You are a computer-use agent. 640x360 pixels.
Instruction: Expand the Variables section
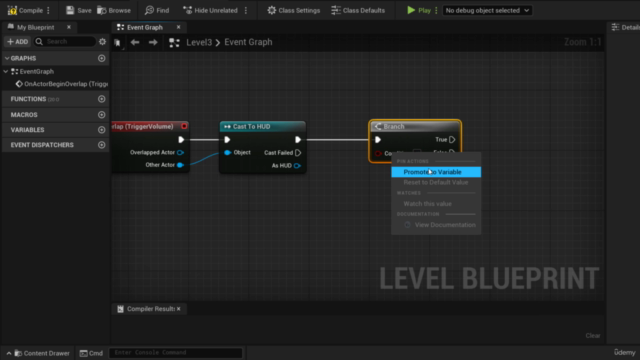point(27,130)
